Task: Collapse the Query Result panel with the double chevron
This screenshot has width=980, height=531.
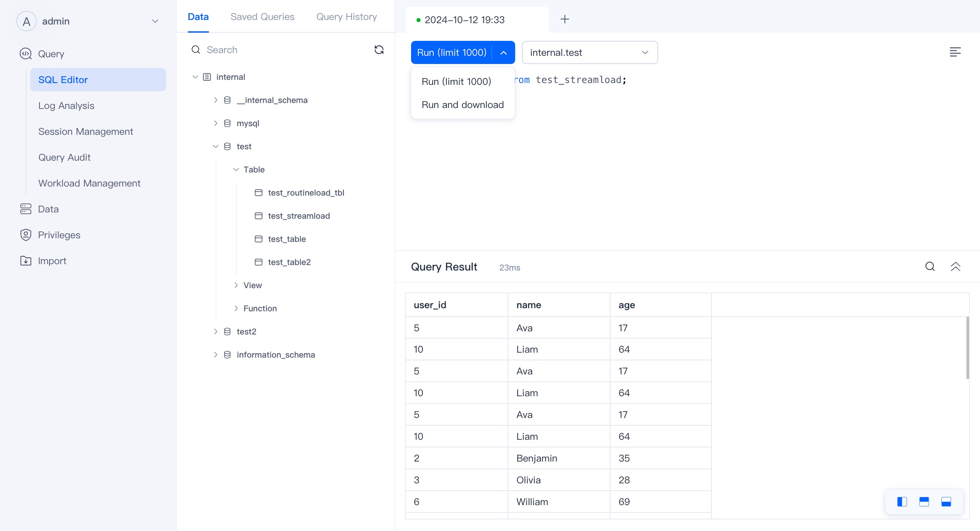Action: (955, 267)
